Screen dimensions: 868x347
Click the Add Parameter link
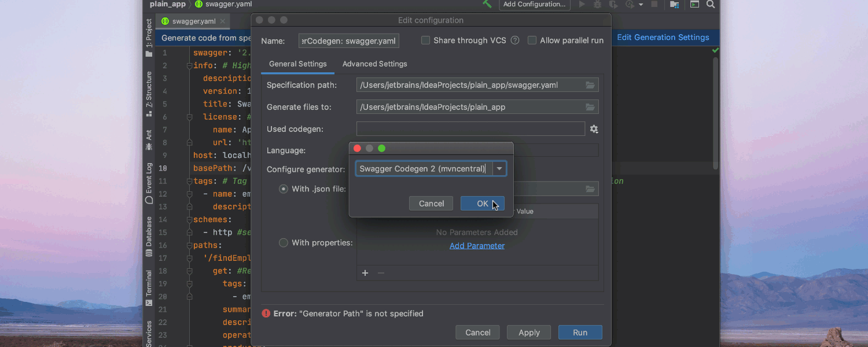pyautogui.click(x=477, y=246)
